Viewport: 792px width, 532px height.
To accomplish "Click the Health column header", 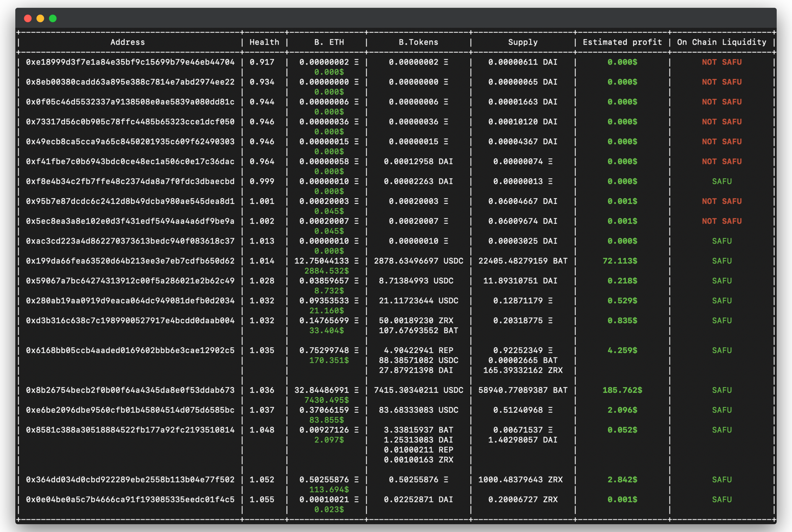I will pos(264,42).
